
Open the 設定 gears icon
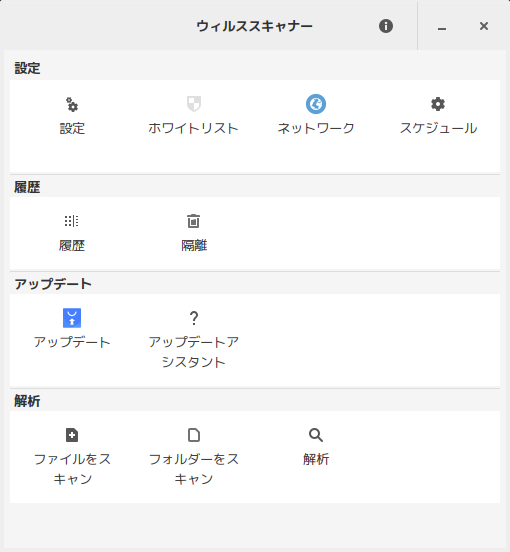pyautogui.click(x=72, y=104)
